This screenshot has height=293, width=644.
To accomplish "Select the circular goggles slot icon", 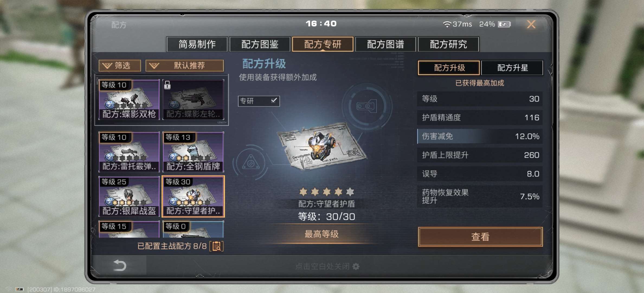I will pos(367,106).
